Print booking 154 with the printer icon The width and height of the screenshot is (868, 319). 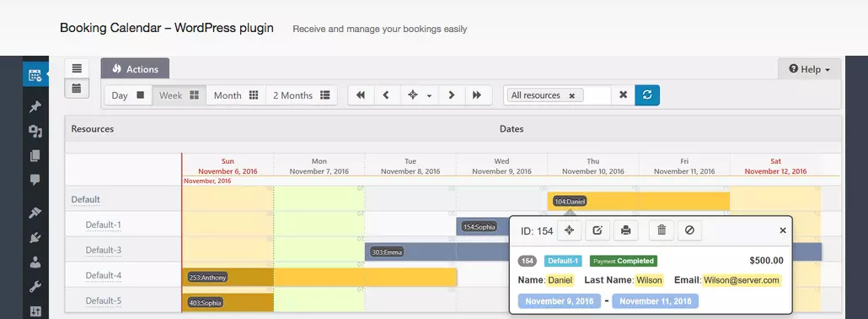(626, 230)
